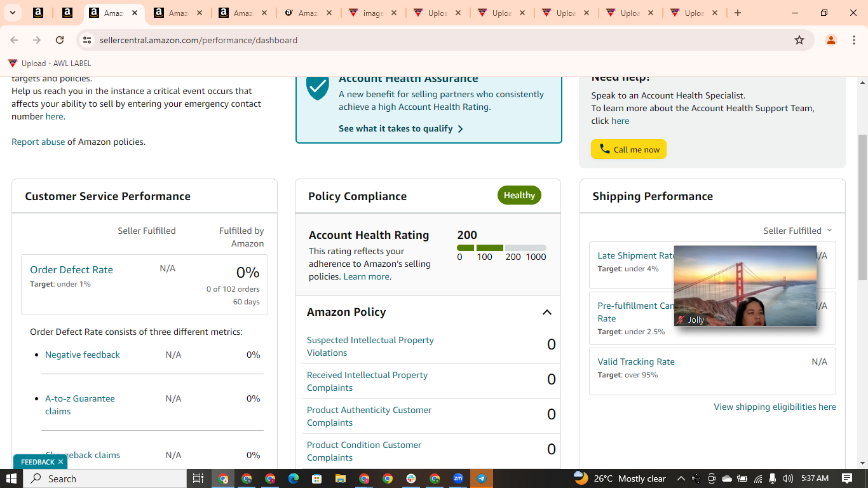Open Suspected Intellectual Property Violations
The height and width of the screenshot is (488, 868).
click(370, 346)
